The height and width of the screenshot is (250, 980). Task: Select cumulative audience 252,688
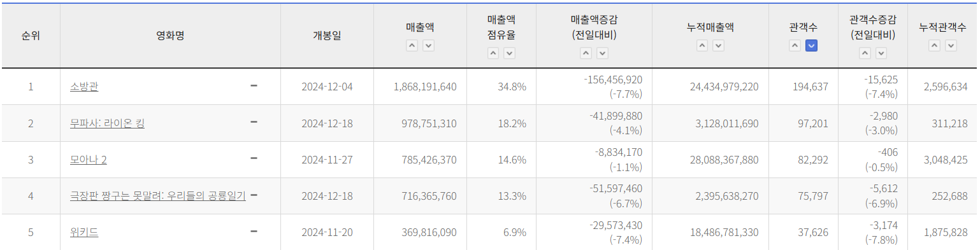pyautogui.click(x=950, y=197)
